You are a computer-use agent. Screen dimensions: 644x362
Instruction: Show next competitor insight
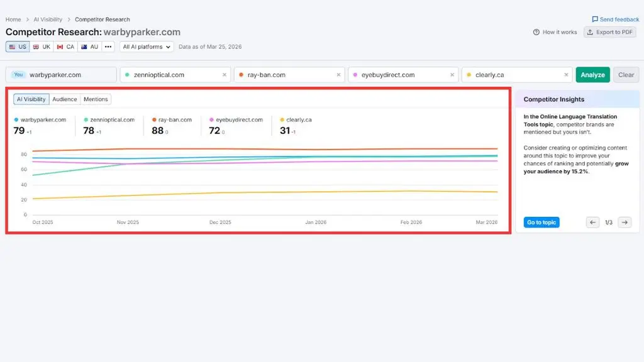click(625, 222)
